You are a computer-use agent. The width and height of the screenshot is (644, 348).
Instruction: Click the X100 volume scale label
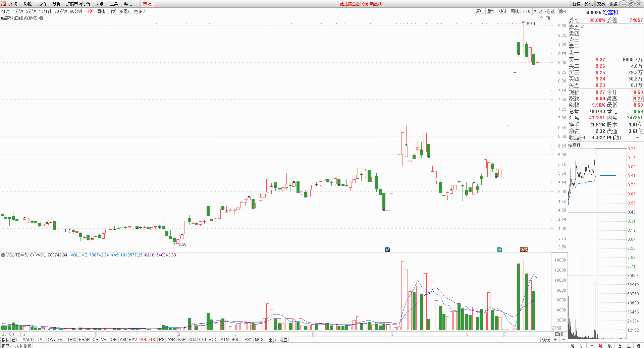(x=557, y=329)
